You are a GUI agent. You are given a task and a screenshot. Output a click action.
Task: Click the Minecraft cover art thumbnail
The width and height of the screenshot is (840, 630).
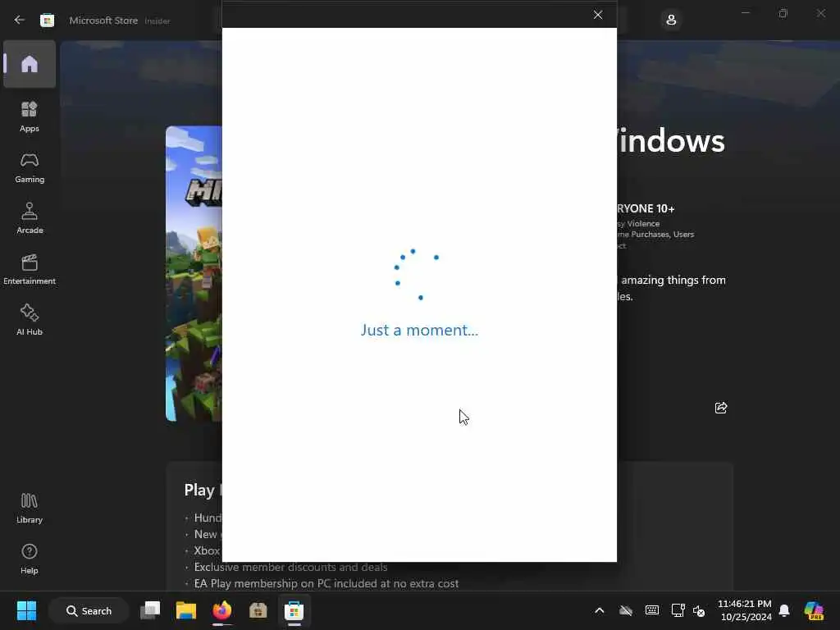point(194,273)
